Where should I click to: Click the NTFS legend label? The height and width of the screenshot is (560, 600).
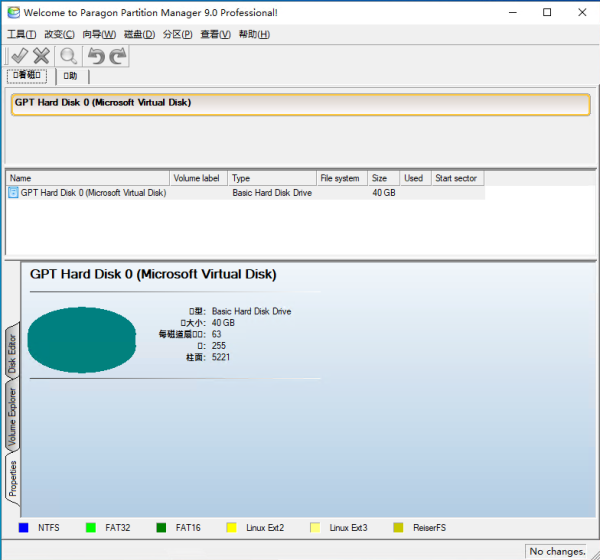pos(49,528)
